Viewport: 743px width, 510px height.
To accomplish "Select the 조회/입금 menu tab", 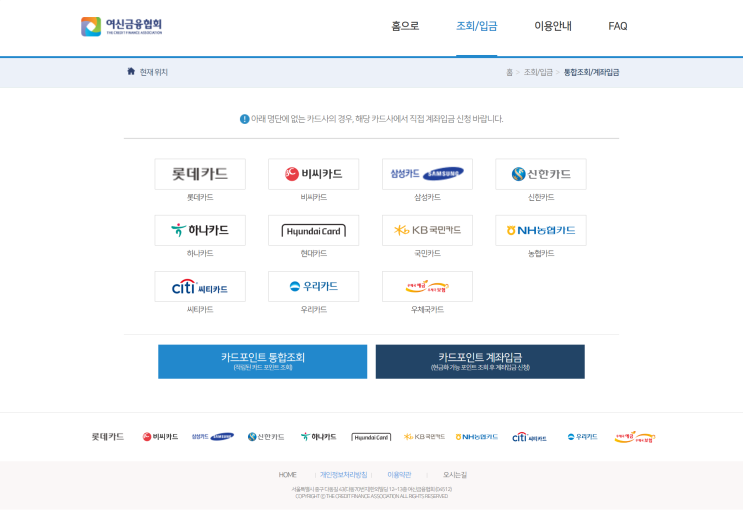I will pyautogui.click(x=477, y=26).
